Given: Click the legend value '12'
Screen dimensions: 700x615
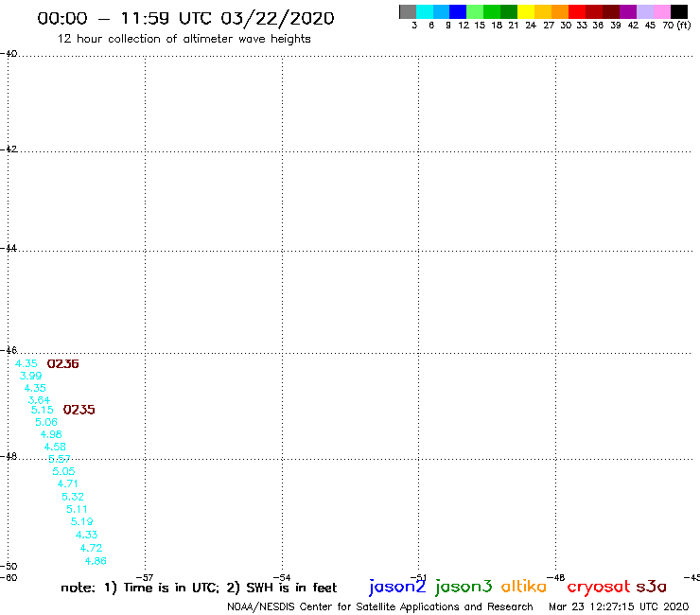Looking at the screenshot, I should tap(464, 26).
